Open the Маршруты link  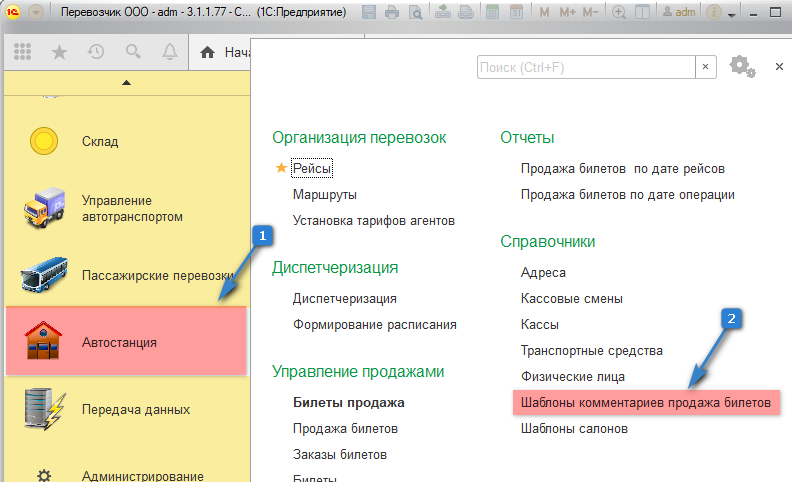325,194
